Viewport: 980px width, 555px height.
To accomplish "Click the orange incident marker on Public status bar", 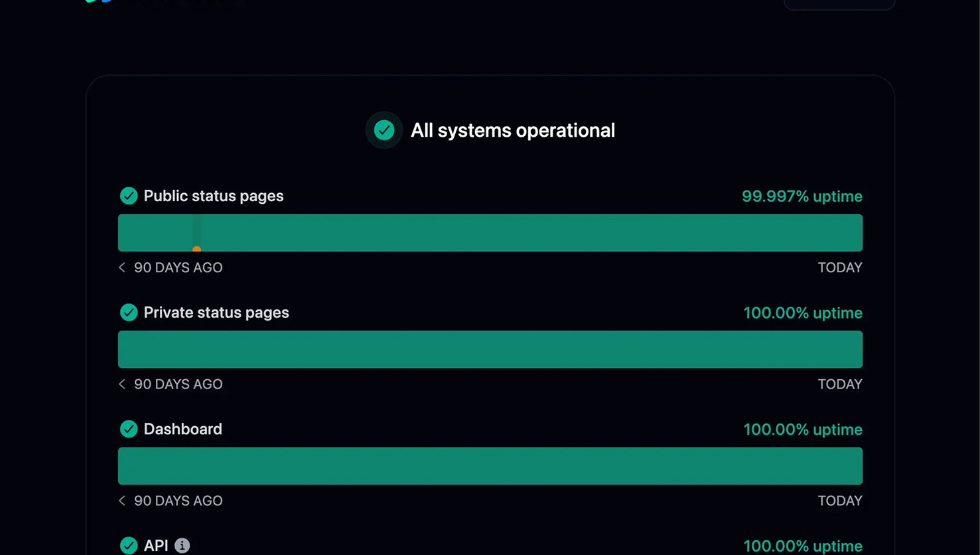I will click(196, 248).
